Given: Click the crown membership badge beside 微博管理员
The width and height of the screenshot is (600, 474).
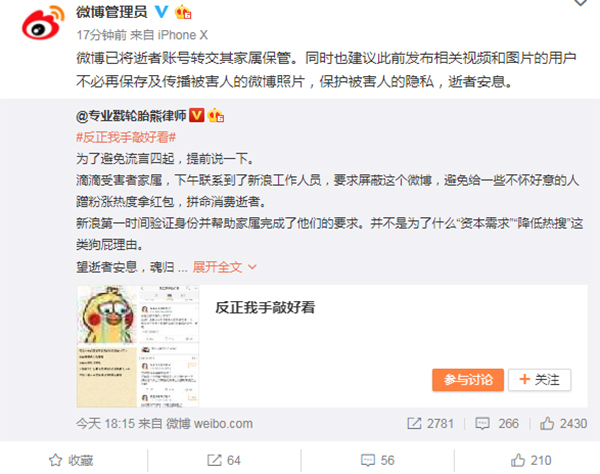Looking at the screenshot, I should (183, 12).
